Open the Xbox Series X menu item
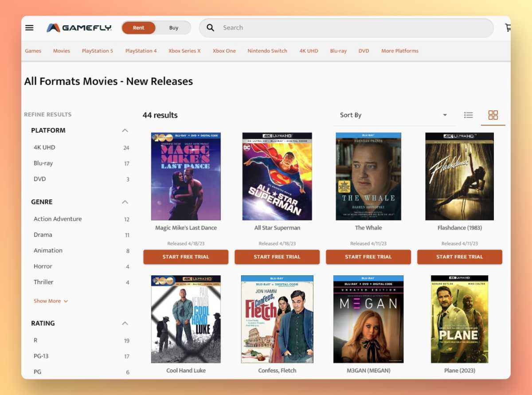This screenshot has height=395, width=532. tap(184, 51)
